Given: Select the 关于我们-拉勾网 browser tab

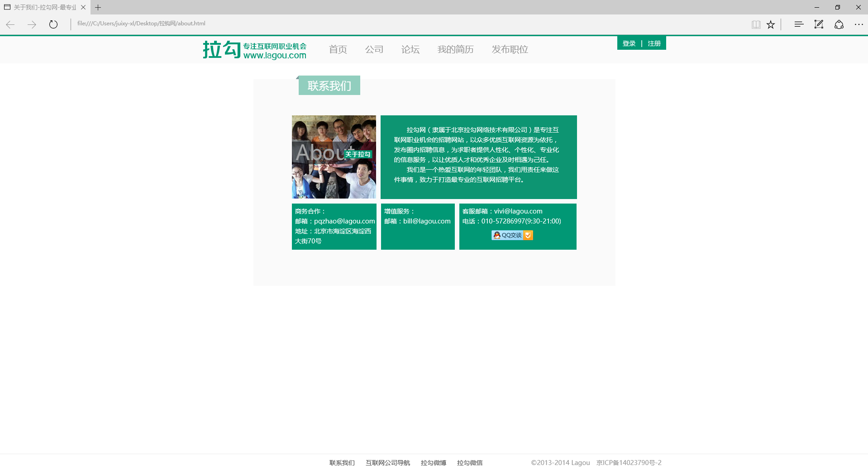Looking at the screenshot, I should (45, 7).
